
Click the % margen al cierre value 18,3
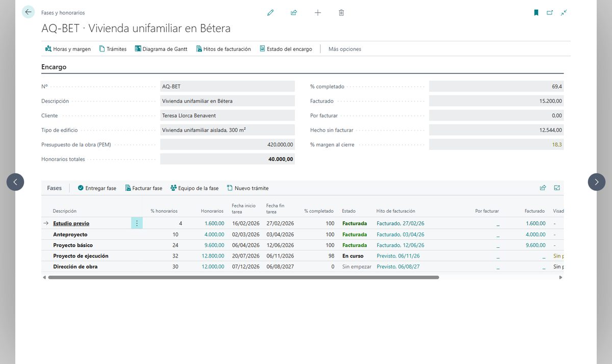496,144
